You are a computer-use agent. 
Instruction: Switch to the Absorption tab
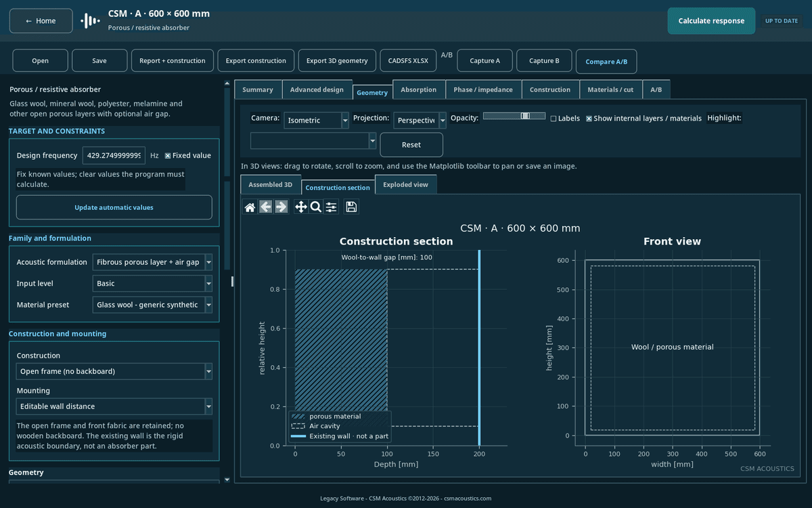pos(418,89)
